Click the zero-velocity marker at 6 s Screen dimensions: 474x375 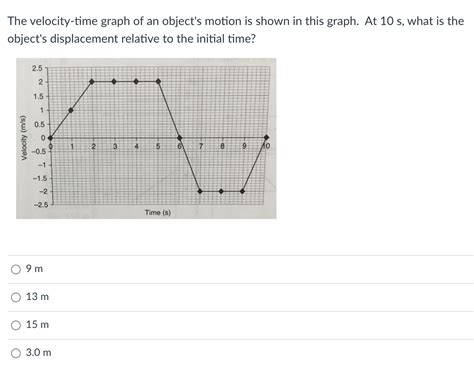[x=179, y=138]
